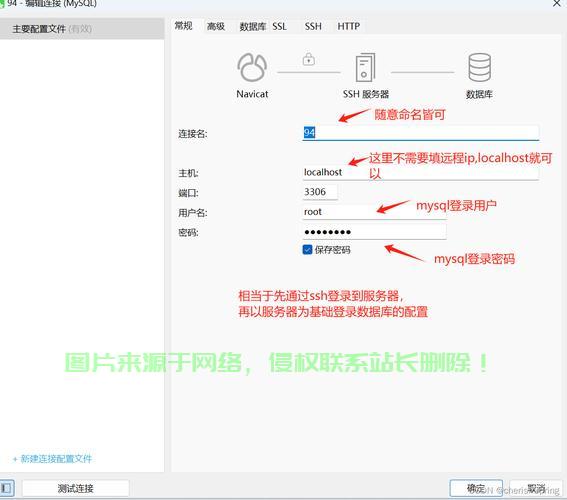Switch to the HTTP tab
Viewport: 567px width, 500px height.
coord(349,26)
